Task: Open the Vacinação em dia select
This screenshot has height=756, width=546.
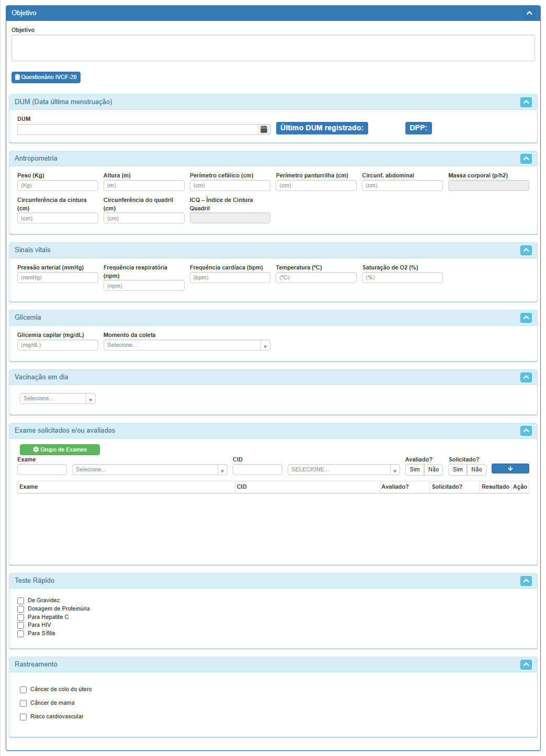Action: (58, 399)
